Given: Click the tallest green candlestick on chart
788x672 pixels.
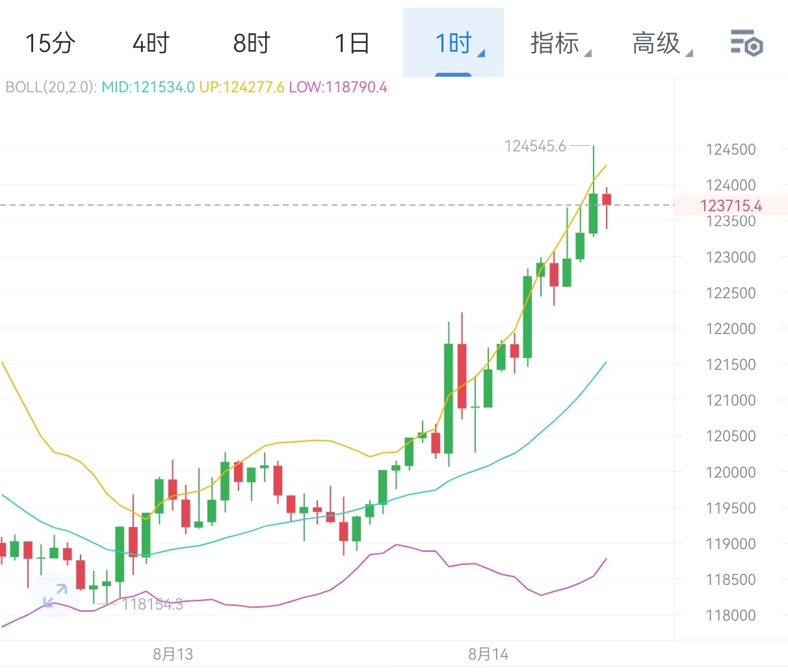Looking at the screenshot, I should pos(447,396).
